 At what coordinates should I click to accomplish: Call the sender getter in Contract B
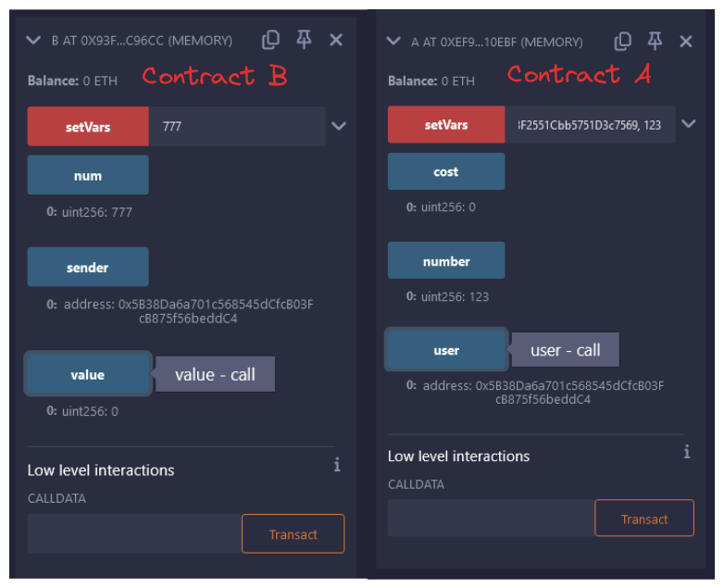88,267
